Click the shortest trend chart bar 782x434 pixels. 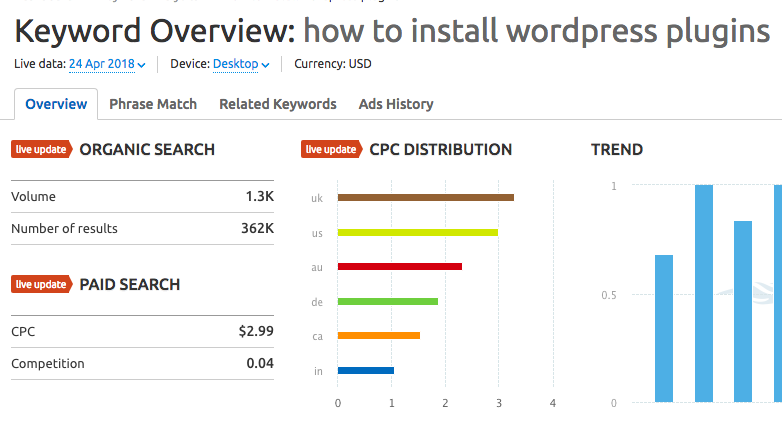pyautogui.click(x=664, y=329)
